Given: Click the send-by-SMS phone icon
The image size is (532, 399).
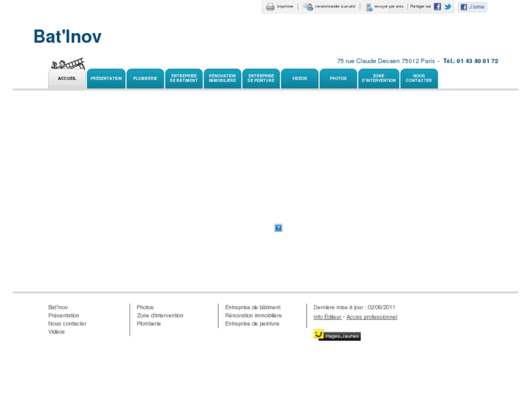Looking at the screenshot, I should 369,7.
